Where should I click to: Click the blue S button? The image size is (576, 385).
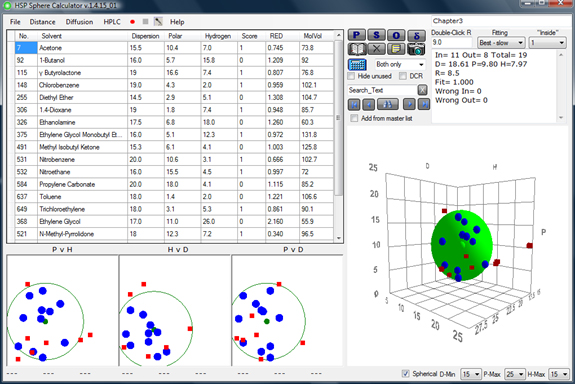coord(376,35)
